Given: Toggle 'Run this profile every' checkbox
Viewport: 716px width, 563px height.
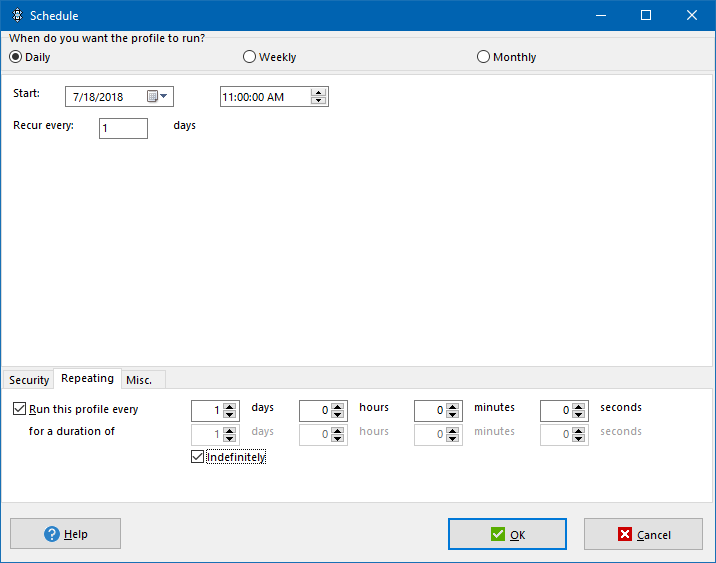Looking at the screenshot, I should point(19,409).
